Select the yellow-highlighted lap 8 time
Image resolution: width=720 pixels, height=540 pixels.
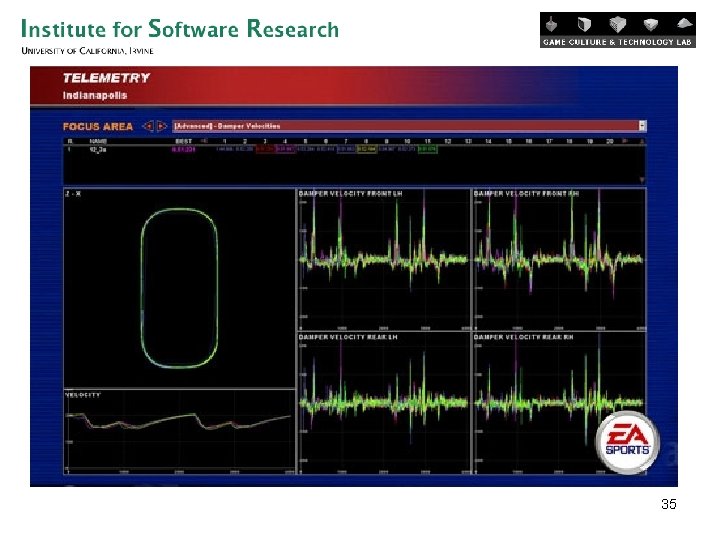(366, 149)
